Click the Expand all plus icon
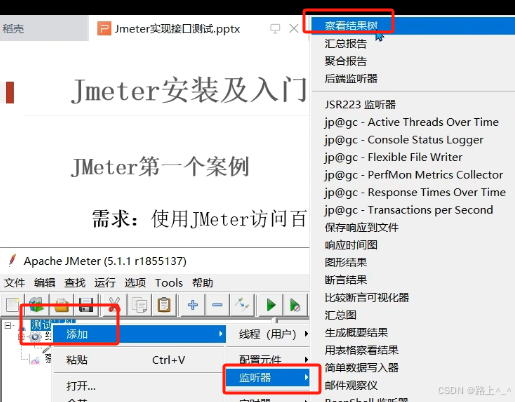Image resolution: width=515 pixels, height=402 pixels. pyautogui.click(x=193, y=305)
